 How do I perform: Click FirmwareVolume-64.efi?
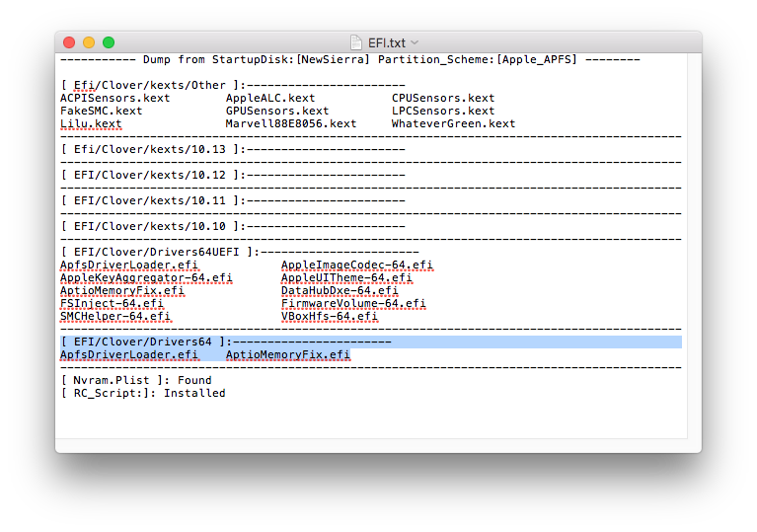tap(353, 303)
